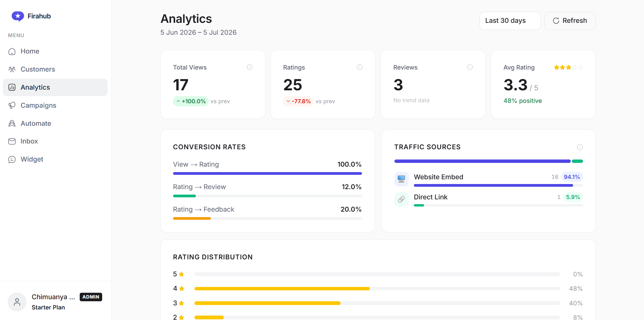Click the Website Embed progress bar

click(498, 185)
